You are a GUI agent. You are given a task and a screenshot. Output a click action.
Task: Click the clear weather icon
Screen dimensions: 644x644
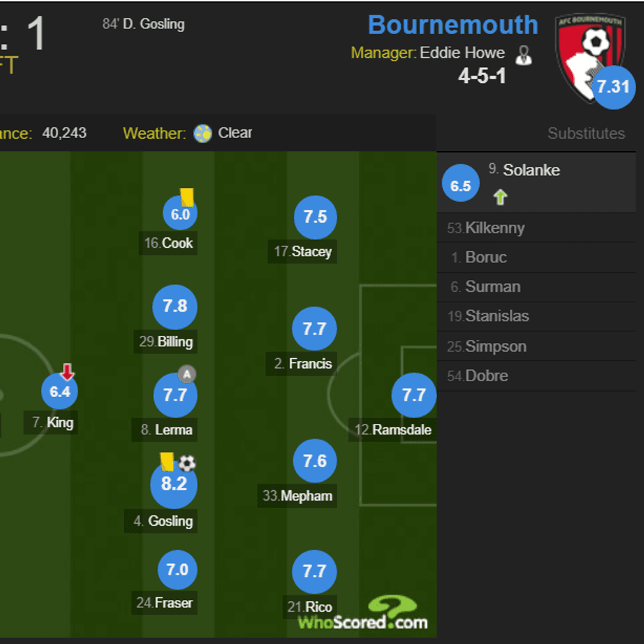(203, 133)
